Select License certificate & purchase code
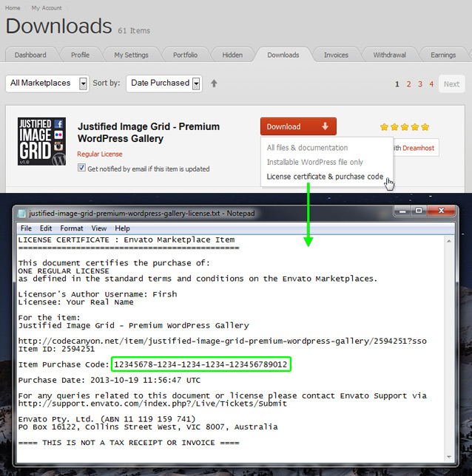 coord(325,177)
